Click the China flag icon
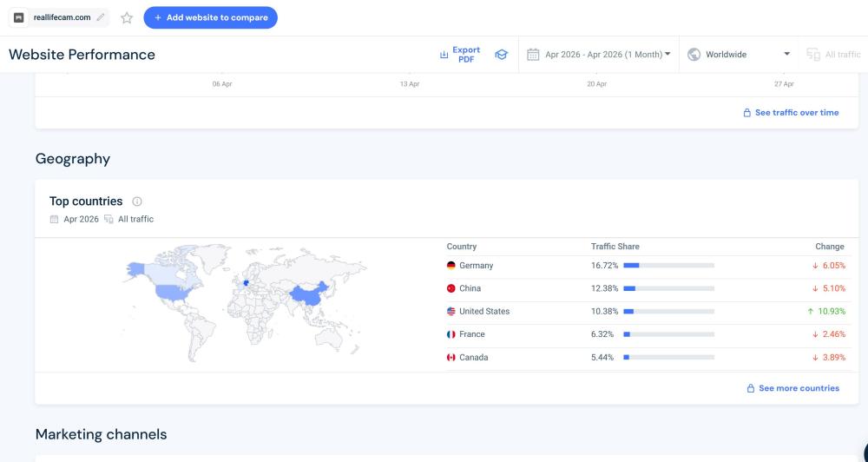This screenshot has width=868, height=462. point(451,288)
